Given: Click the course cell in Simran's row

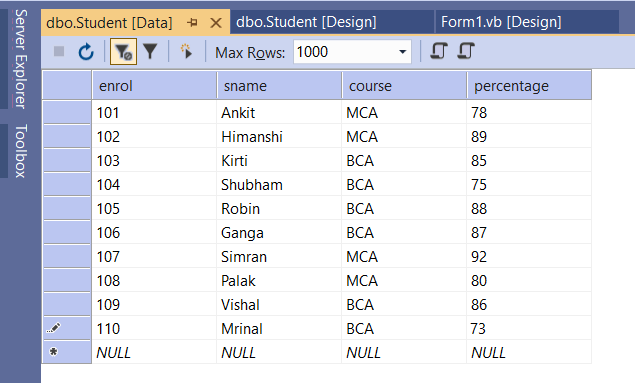Looking at the screenshot, I should pos(404,256).
